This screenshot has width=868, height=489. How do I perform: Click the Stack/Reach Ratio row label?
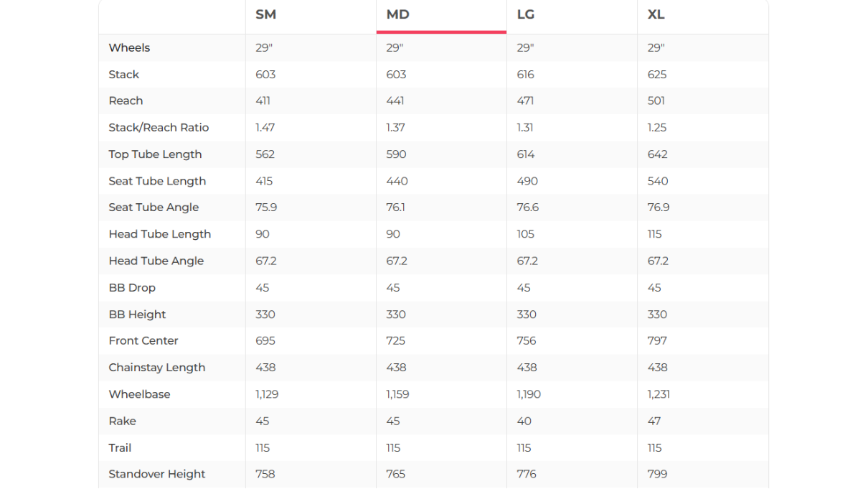point(159,128)
